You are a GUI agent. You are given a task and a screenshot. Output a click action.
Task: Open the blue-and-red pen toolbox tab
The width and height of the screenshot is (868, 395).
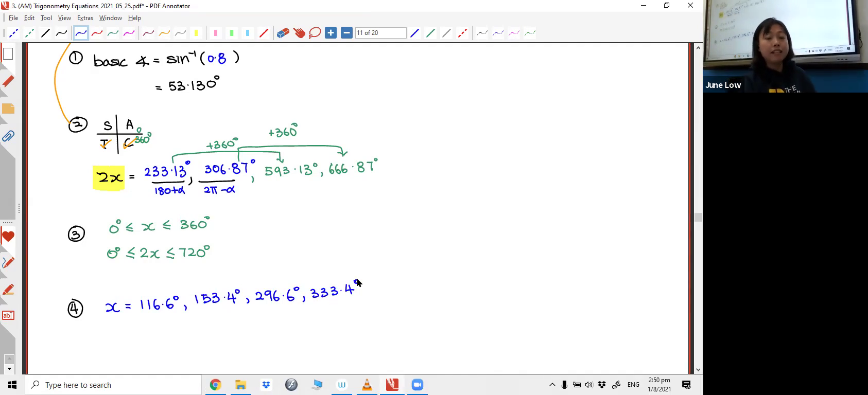[x=8, y=263]
